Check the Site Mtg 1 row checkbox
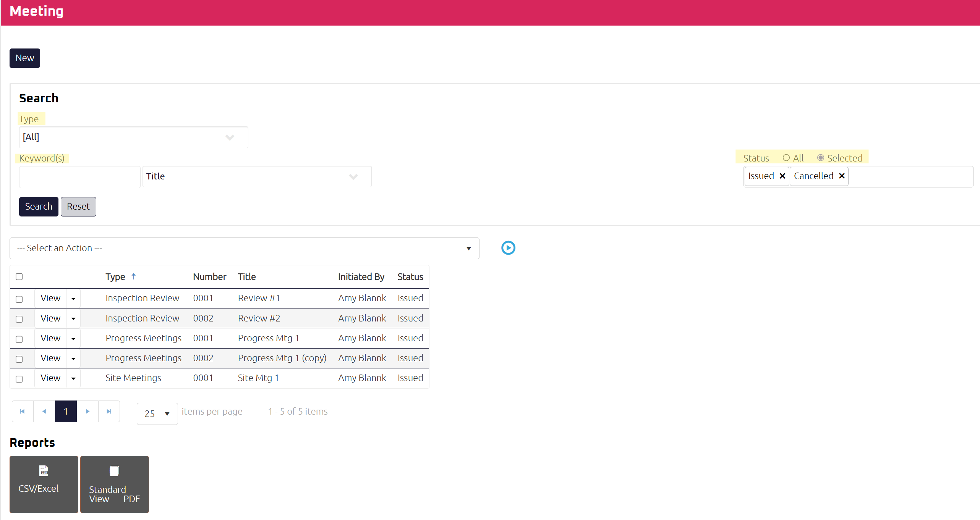The height and width of the screenshot is (520, 980). pyautogui.click(x=19, y=379)
